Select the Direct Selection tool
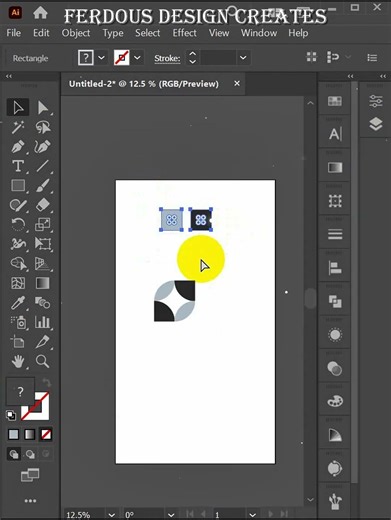Screen dimensions: 391x520 (42, 108)
